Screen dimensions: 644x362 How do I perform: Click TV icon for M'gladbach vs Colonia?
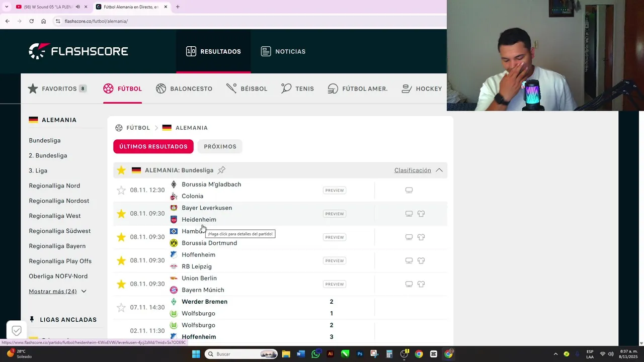click(x=409, y=190)
